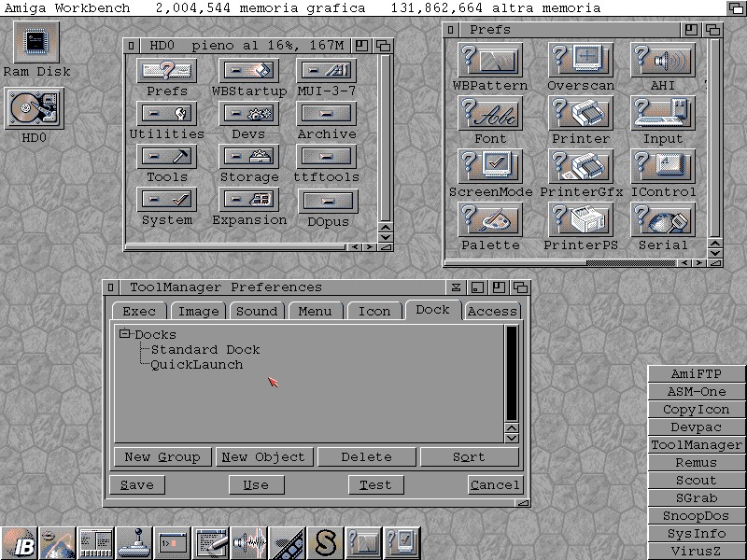Screen dimensions: 747x560
Task: Launch the Serial preferences icon
Action: (662, 220)
